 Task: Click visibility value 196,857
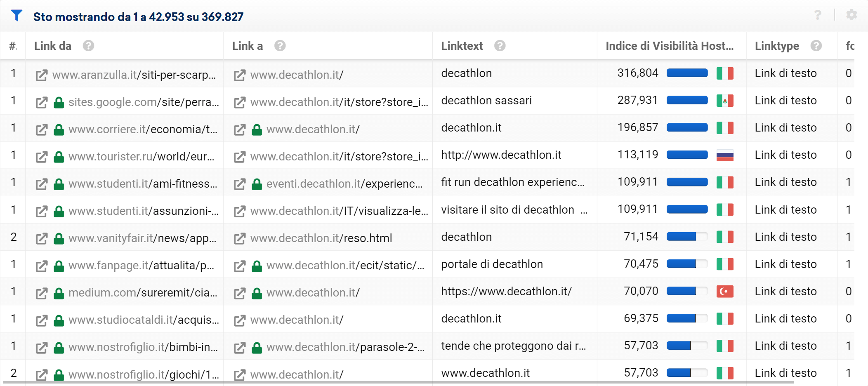(638, 127)
